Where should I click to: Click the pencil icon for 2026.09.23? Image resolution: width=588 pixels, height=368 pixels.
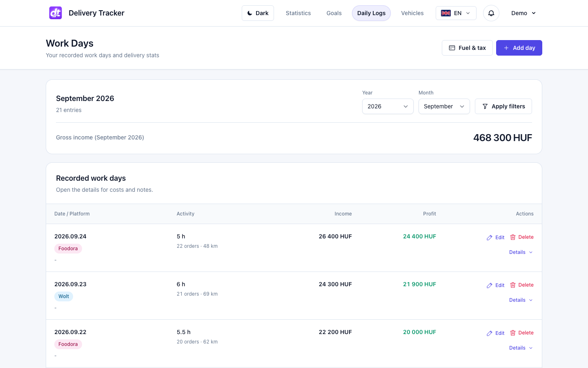pyautogui.click(x=490, y=285)
